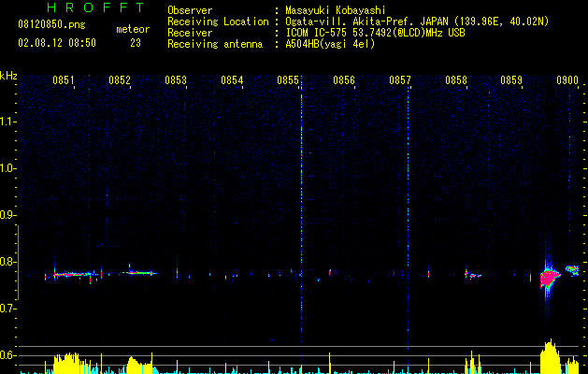Click the 0.9 kHz frequency label
588x374 pixels.
click(7, 215)
